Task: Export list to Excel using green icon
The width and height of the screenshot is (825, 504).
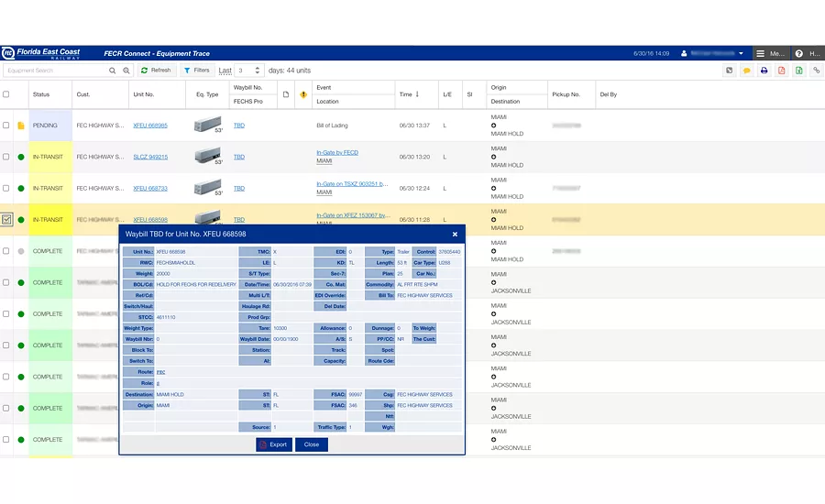Action: [798, 71]
